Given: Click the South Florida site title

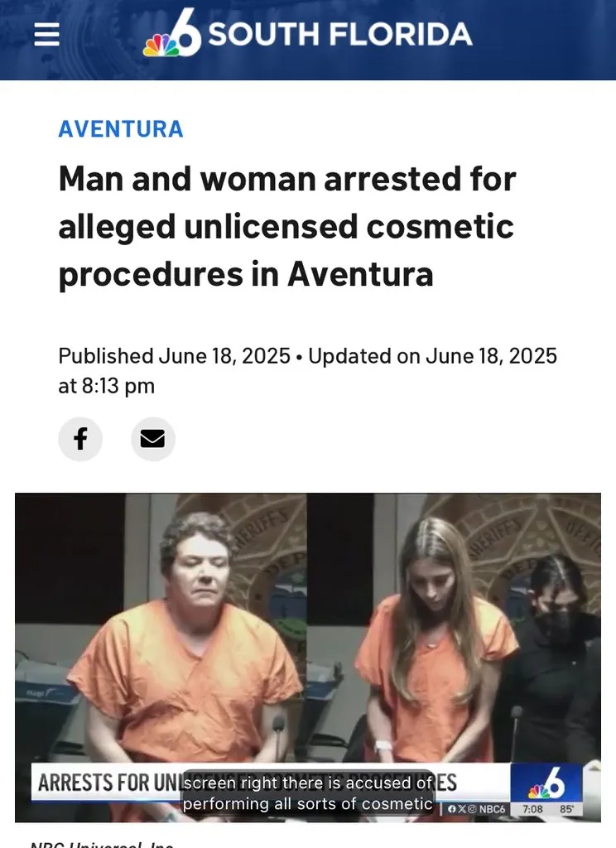Looking at the screenshot, I should pos(340,34).
